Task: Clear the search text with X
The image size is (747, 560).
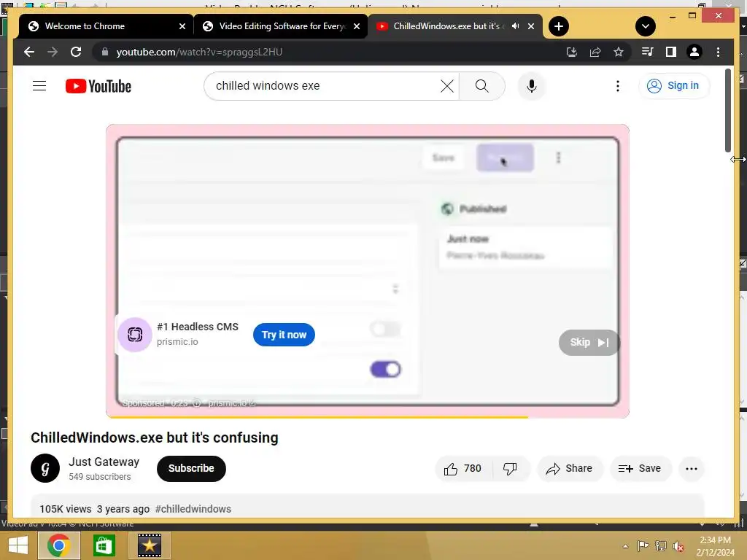Action: (447, 86)
